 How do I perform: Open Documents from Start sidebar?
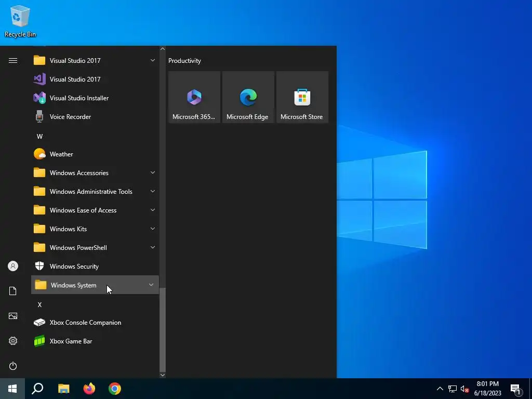13,291
